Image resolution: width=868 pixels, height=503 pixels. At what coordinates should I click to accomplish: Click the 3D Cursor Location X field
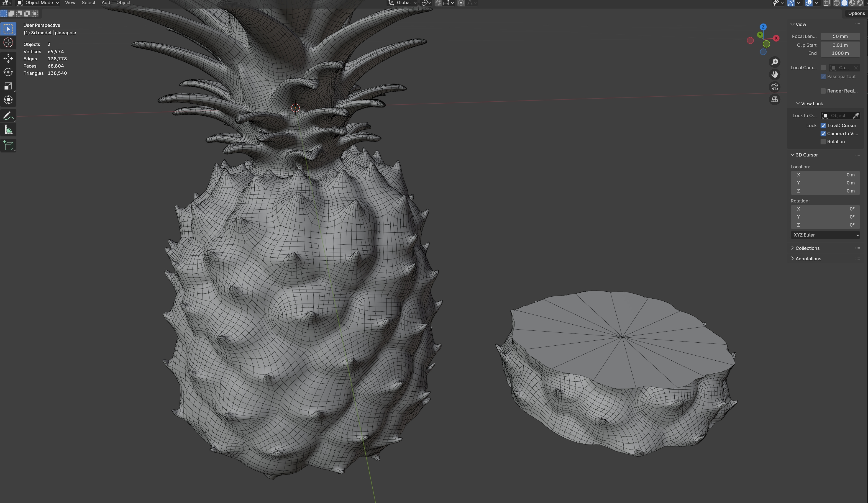pos(825,175)
